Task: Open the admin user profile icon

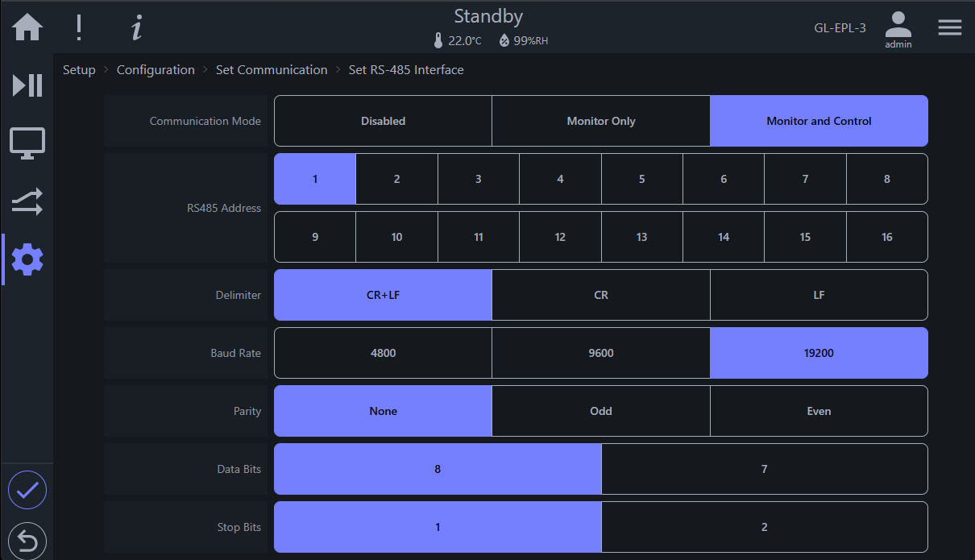Action: click(898, 30)
